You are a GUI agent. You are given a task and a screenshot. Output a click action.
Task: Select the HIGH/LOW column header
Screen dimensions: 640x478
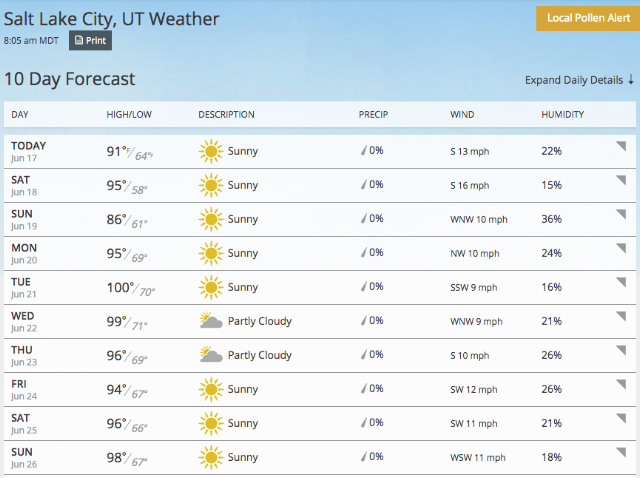129,115
